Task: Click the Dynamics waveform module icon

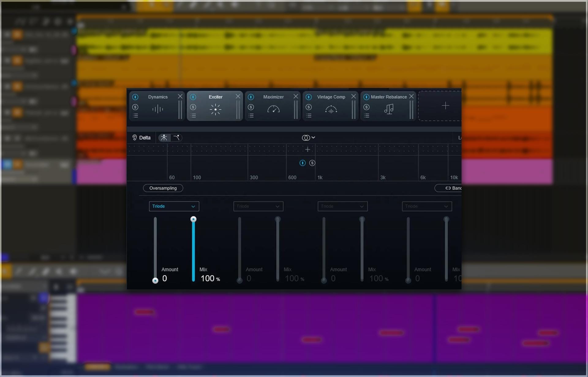Action: (158, 109)
